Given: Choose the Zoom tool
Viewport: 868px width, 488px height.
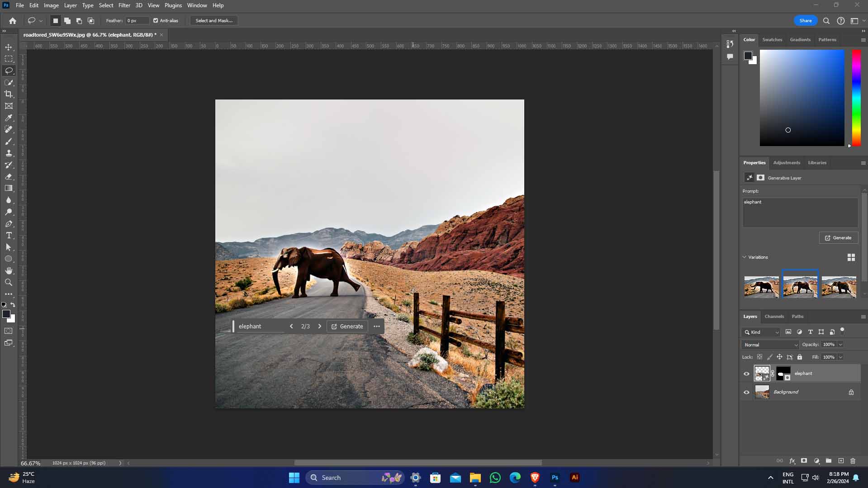Looking at the screenshot, I should (x=9, y=282).
